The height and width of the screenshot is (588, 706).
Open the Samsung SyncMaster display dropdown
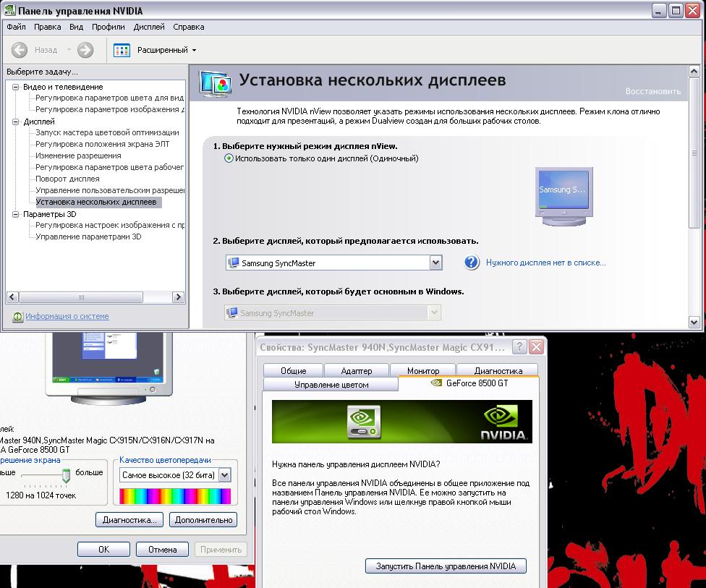(435, 263)
